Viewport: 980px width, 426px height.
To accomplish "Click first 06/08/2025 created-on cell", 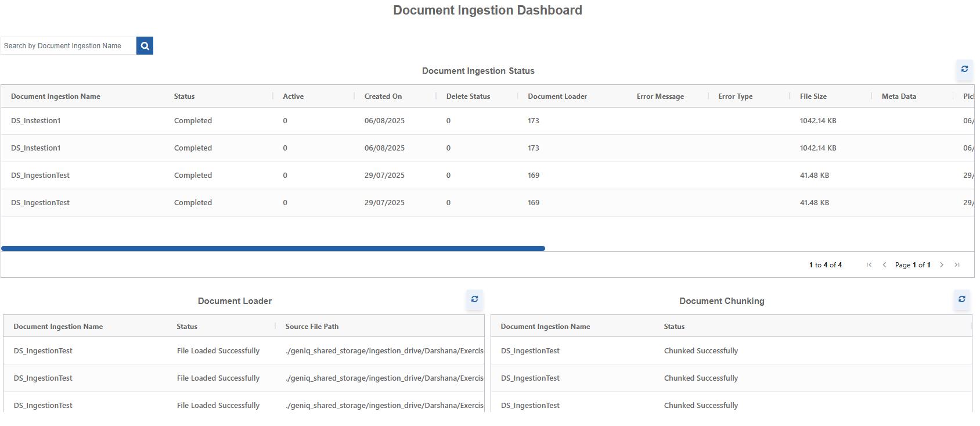I will coord(384,121).
